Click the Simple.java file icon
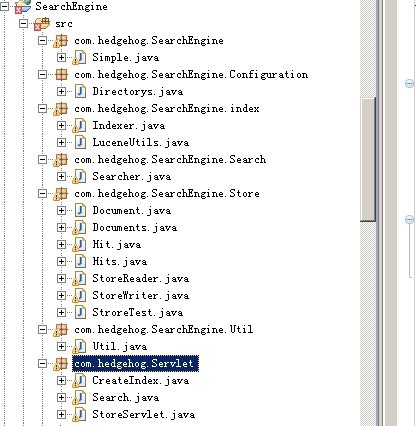 pos(79,58)
